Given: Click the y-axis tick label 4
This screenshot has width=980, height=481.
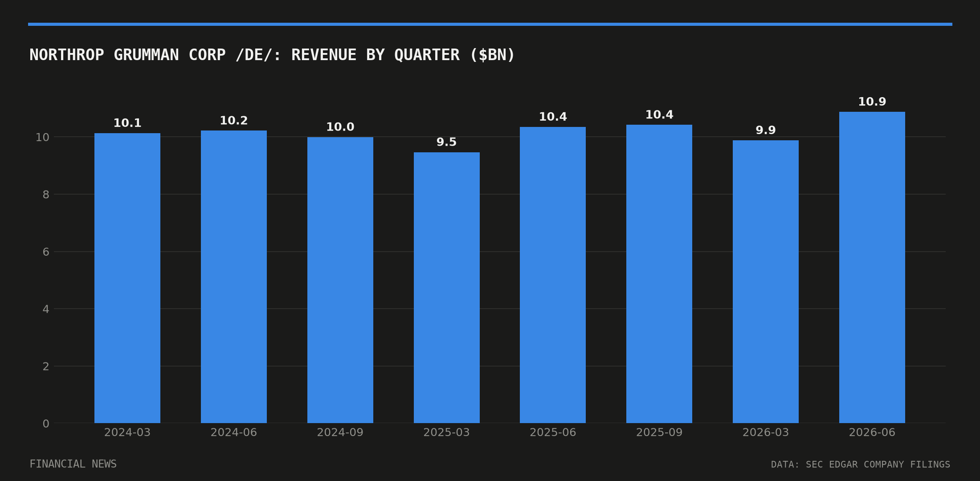Looking at the screenshot, I should pos(46,309).
